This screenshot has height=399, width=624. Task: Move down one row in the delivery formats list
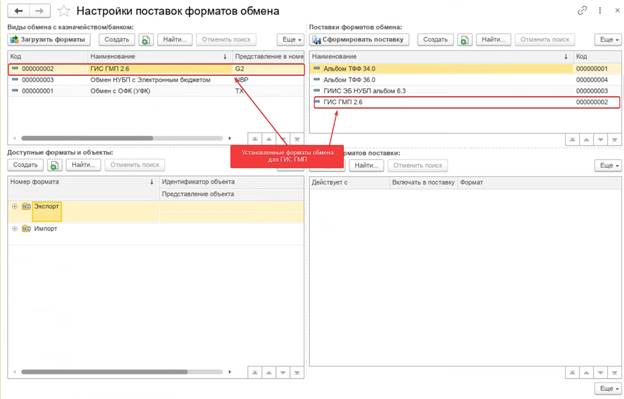[601, 373]
